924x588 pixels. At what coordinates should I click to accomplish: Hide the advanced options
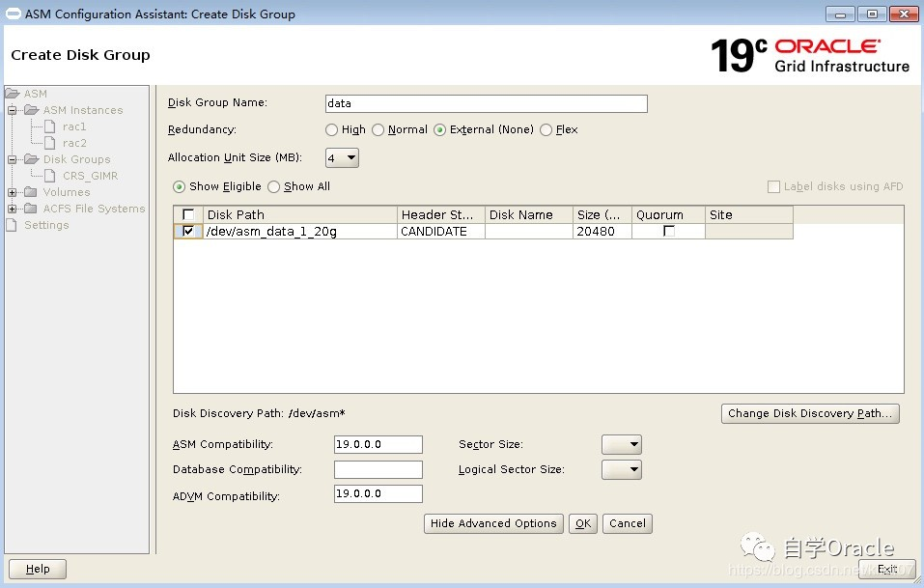point(493,522)
